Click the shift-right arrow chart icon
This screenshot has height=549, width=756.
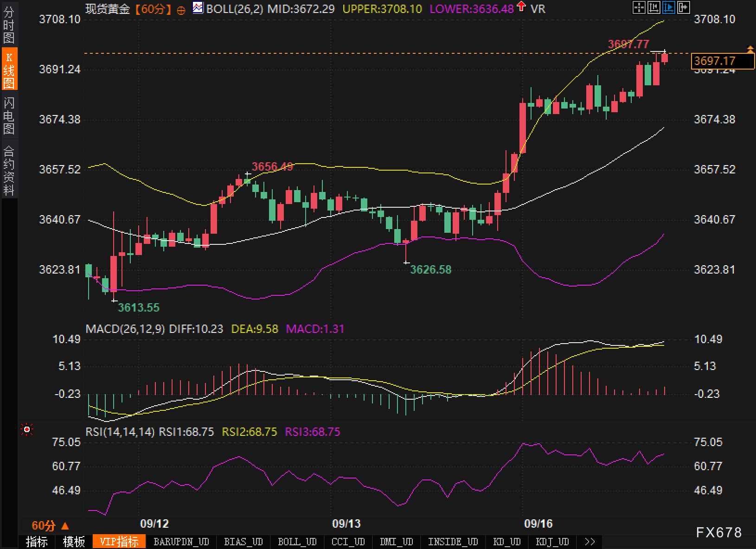(x=684, y=7)
